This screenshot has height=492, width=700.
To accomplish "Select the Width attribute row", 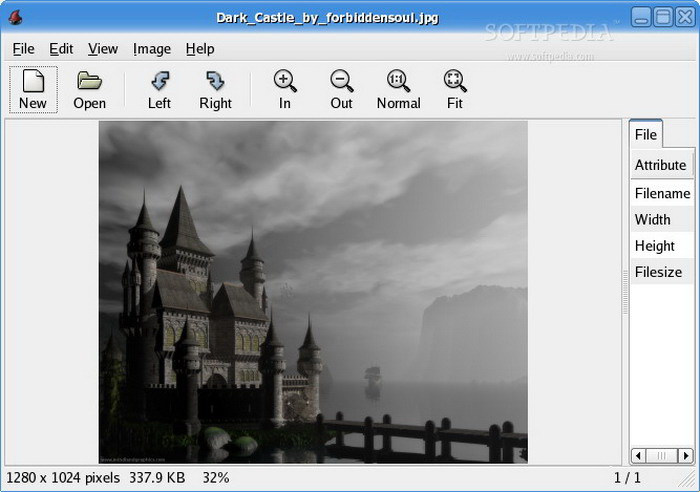I will [662, 219].
